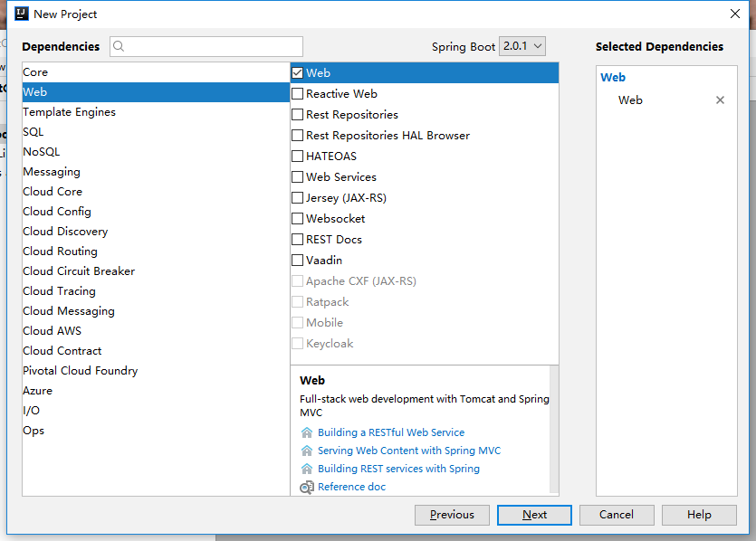The width and height of the screenshot is (756, 541).
Task: Open the NoSQL category
Action: (x=156, y=152)
